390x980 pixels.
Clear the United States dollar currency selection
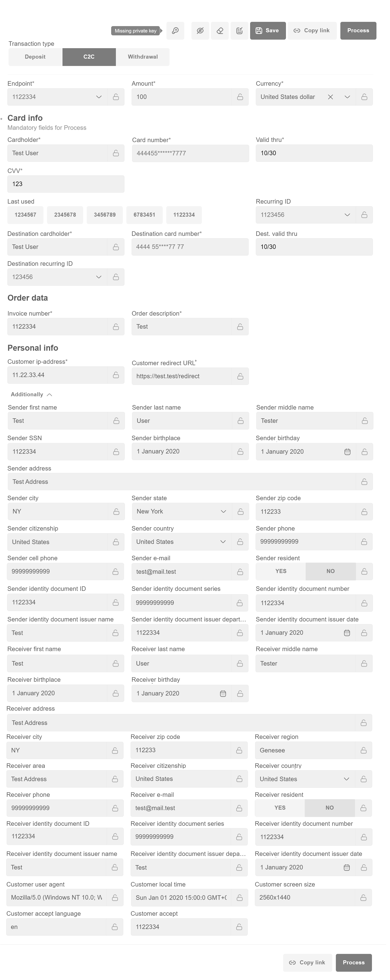(x=330, y=97)
